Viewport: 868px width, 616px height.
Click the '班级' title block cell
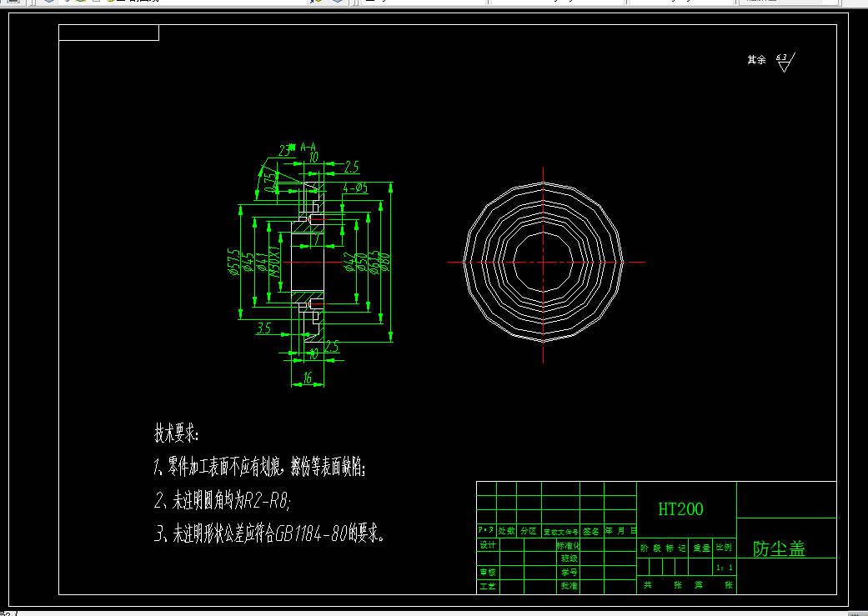click(x=569, y=558)
